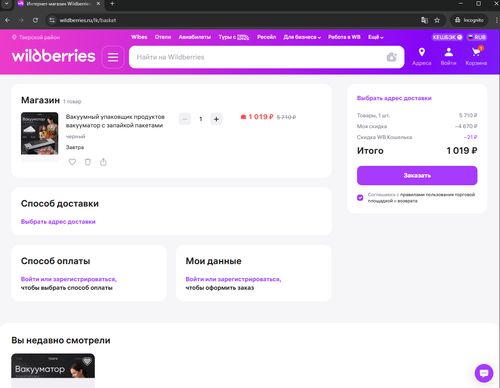Bookmark this page with the star icon

[437, 20]
